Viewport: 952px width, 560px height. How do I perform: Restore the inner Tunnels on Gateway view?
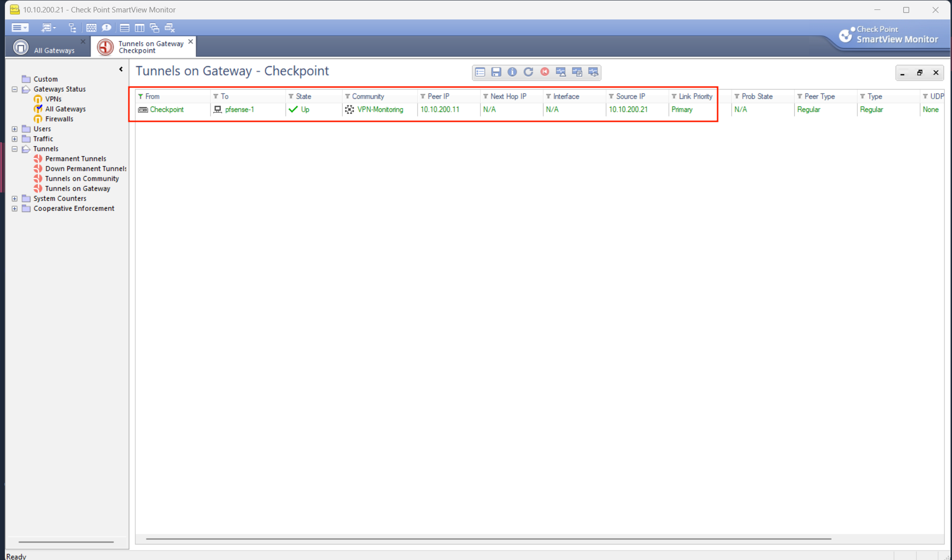[x=920, y=73]
